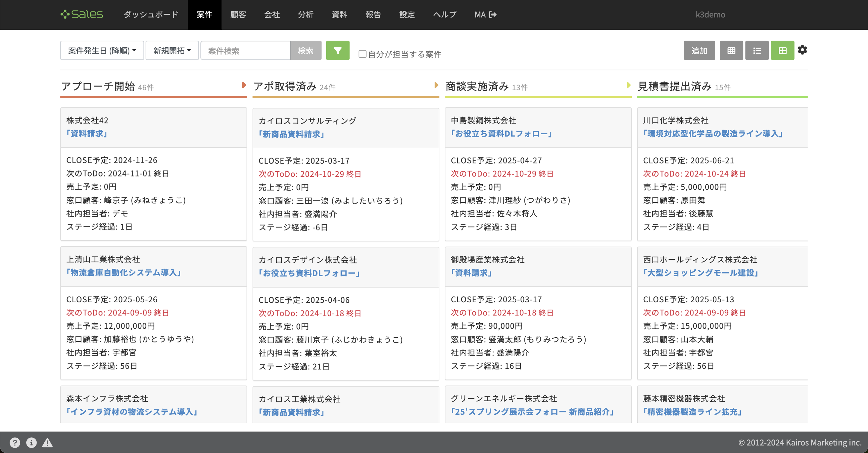The height and width of the screenshot is (453, 868).
Task: Enable 自分が担当する案件 checkbox
Action: click(x=362, y=54)
